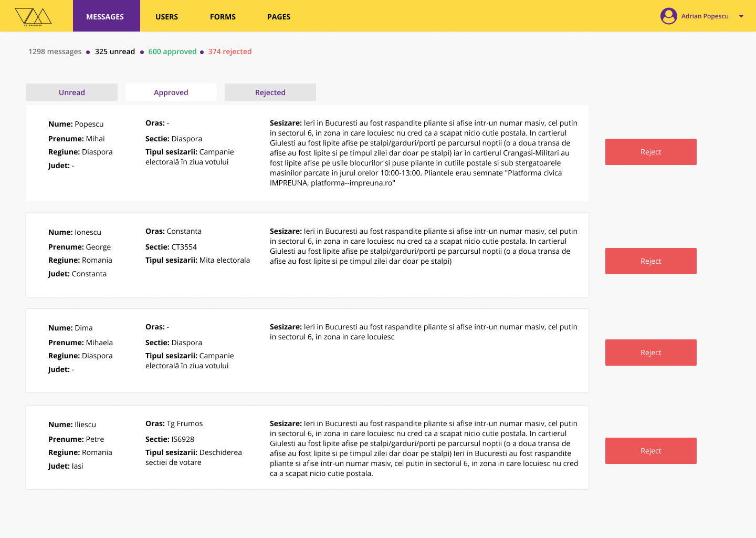Image resolution: width=756 pixels, height=538 pixels.
Task: Reject the message from Iliescu Petre
Action: point(651,451)
